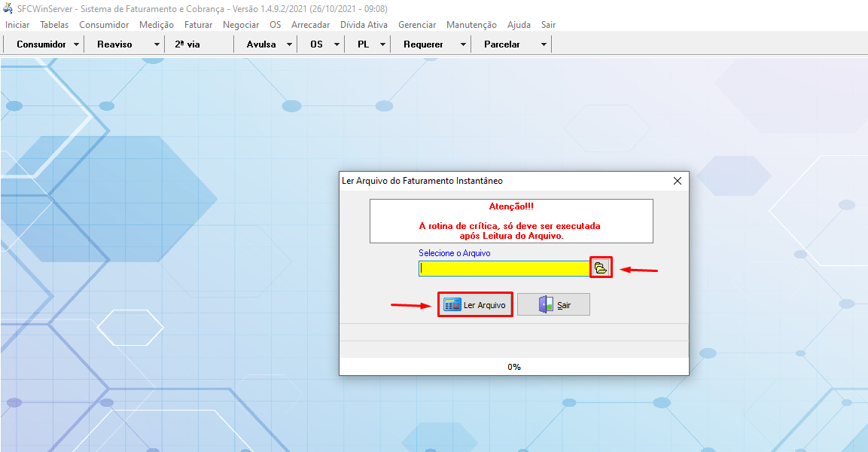Viewport: 868px width, 452px height.
Task: Click the yellow Selecione o Arquivo input field
Action: [504, 268]
